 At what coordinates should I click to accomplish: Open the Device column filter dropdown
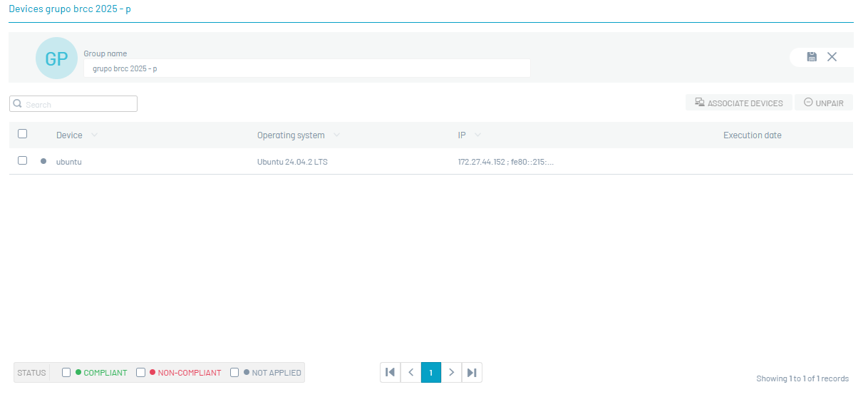pos(94,135)
